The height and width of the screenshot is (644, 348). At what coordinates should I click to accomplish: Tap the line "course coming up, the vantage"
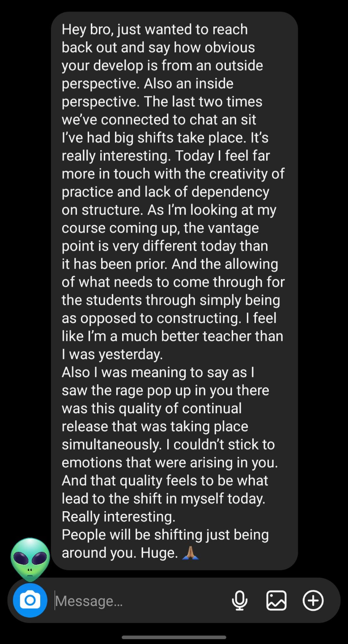click(160, 228)
